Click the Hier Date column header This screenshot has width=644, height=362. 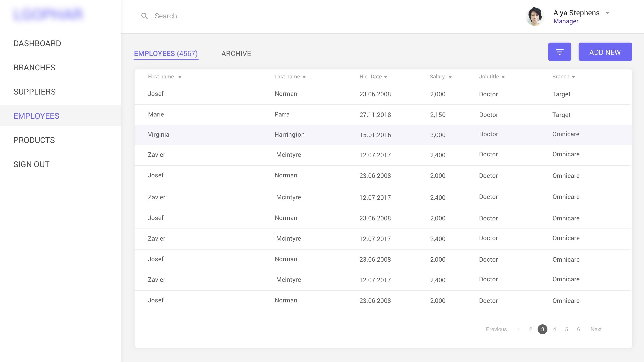click(370, 77)
